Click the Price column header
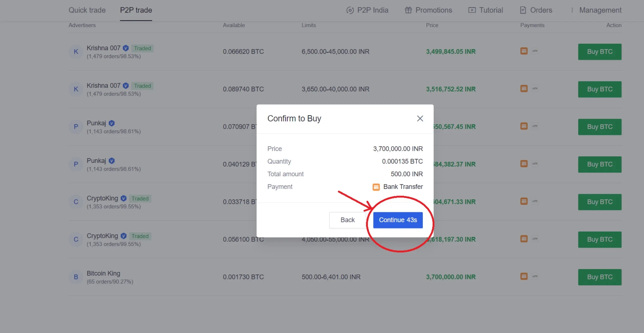644x333 pixels. point(432,25)
